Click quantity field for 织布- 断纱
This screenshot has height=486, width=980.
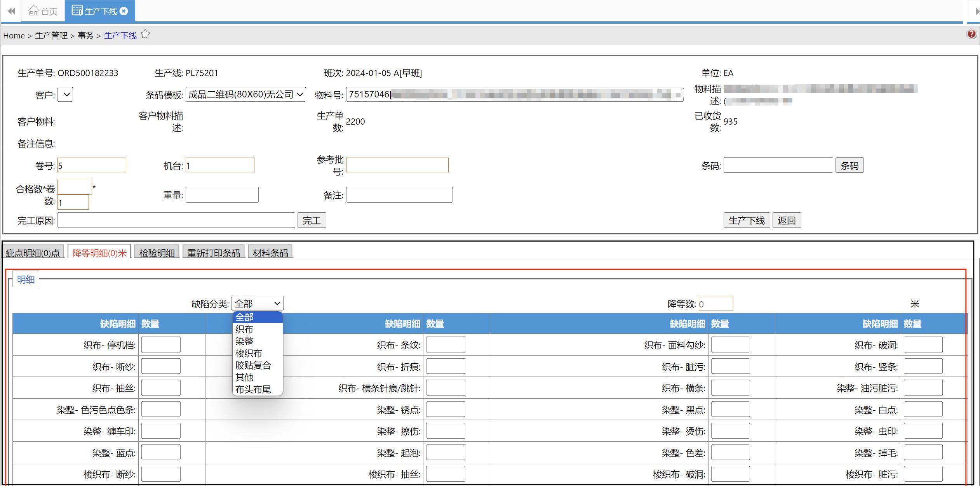coord(161,366)
